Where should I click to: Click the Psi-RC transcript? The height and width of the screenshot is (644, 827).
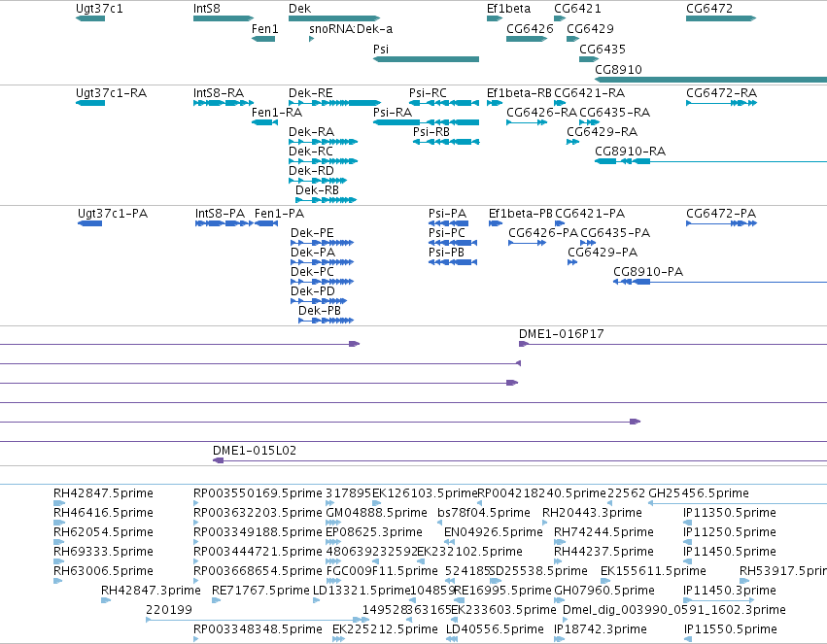[444, 103]
